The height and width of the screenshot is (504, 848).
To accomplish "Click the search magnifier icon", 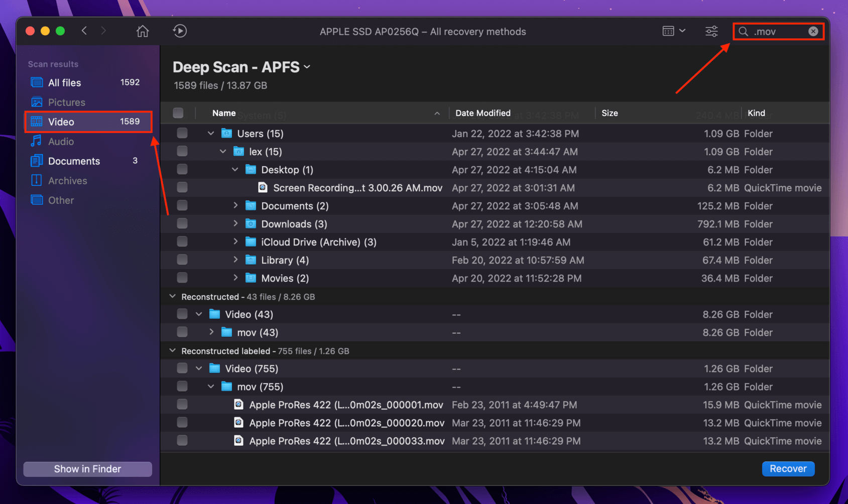I will tap(744, 32).
